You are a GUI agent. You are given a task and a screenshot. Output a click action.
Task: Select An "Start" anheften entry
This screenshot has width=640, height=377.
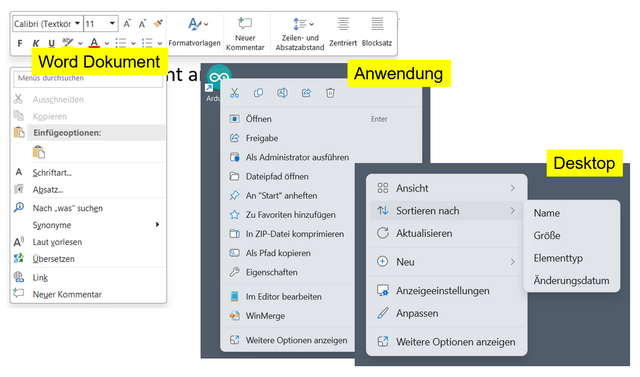point(281,195)
